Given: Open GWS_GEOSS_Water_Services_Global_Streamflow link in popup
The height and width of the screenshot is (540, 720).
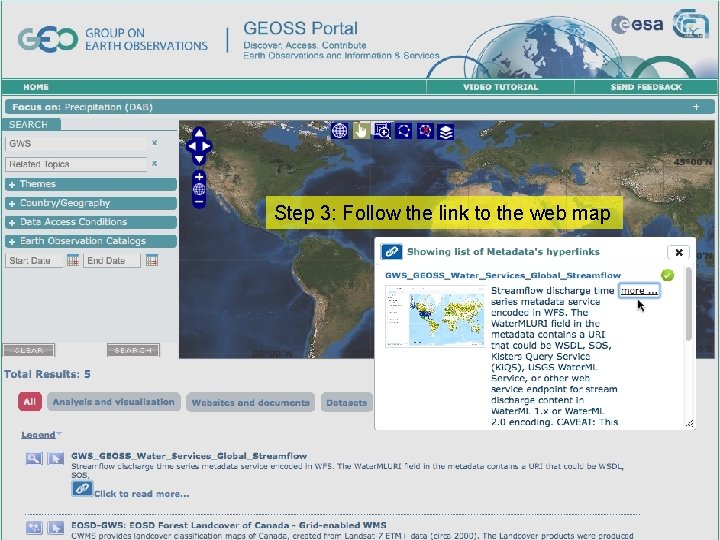Looking at the screenshot, I should click(503, 275).
